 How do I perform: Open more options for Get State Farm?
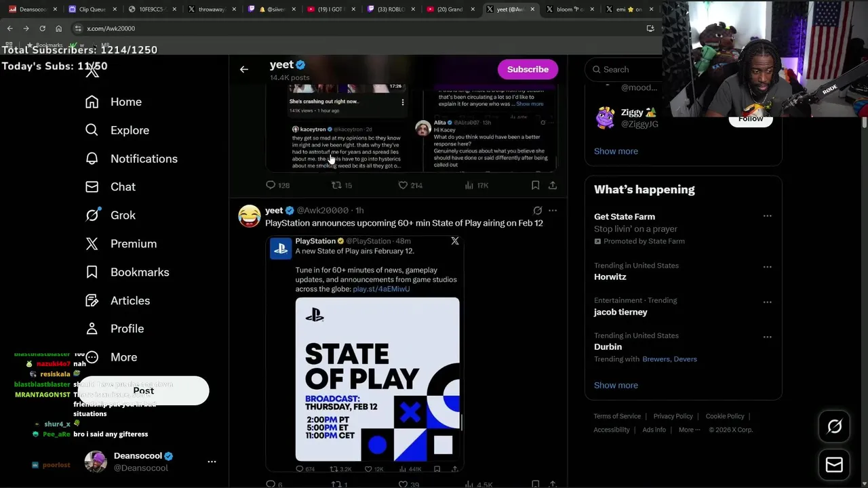click(767, 216)
